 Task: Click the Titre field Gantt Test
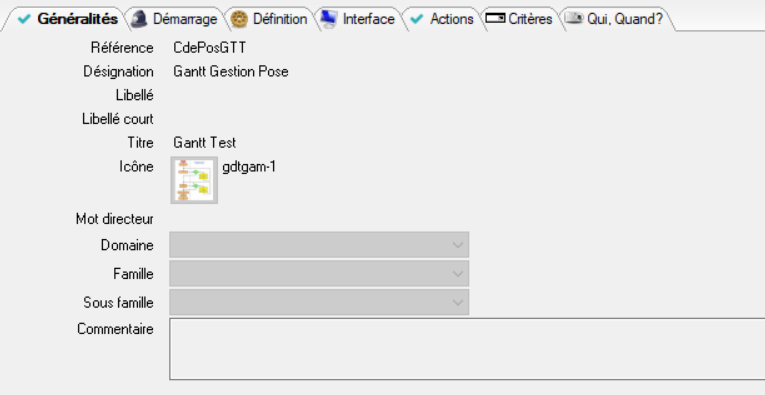click(205, 143)
